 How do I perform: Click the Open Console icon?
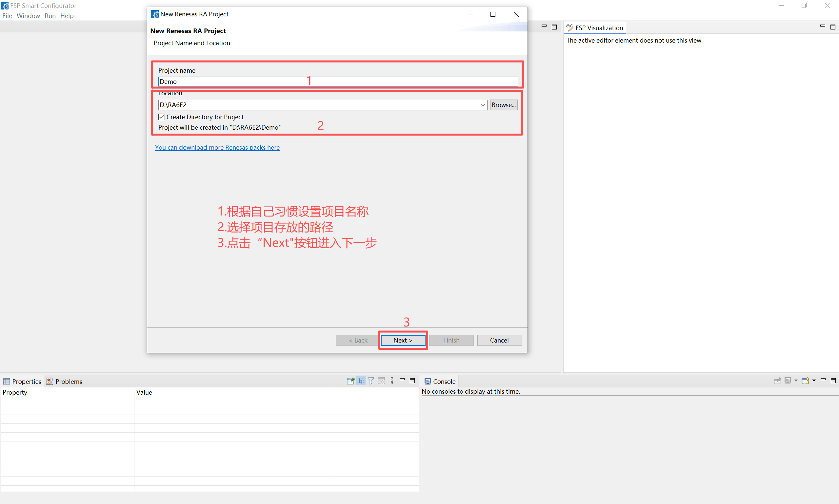pyautogui.click(x=805, y=381)
